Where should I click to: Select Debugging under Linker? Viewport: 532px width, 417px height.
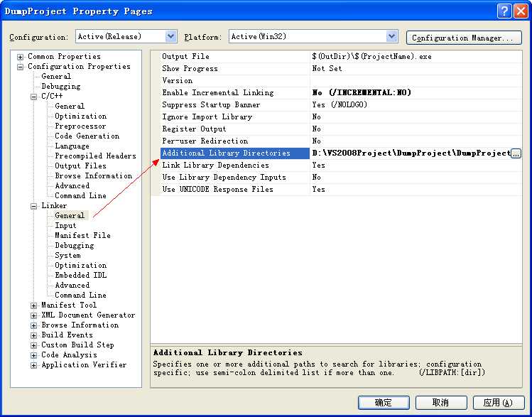[x=75, y=245]
